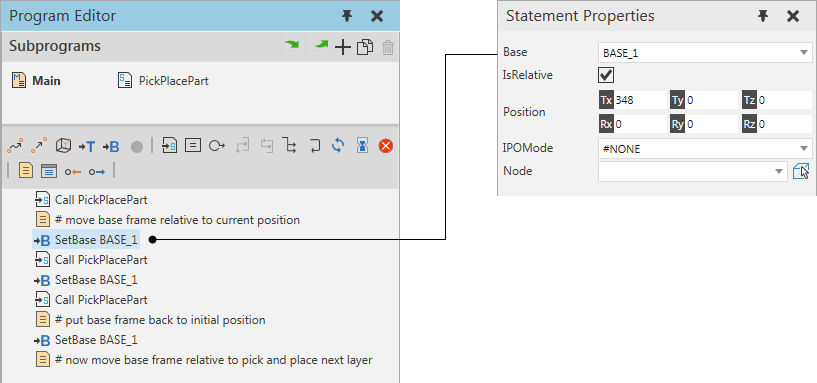Click the select Node picker icon

click(801, 171)
